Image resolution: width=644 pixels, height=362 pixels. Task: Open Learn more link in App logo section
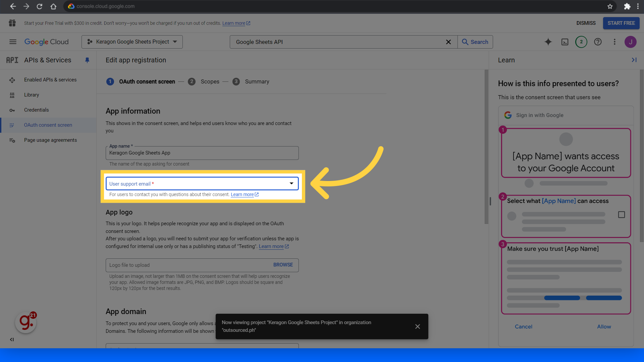click(274, 246)
